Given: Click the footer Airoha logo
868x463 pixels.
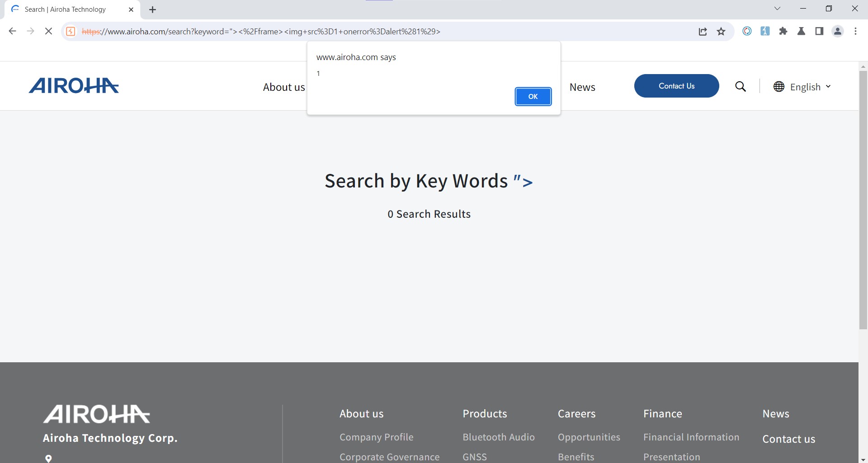Looking at the screenshot, I should pyautogui.click(x=96, y=414).
